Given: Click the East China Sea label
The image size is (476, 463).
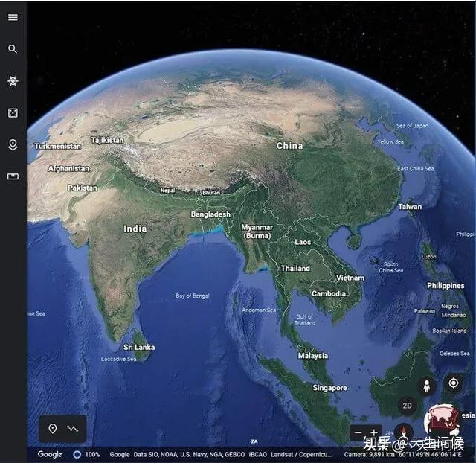Looking at the screenshot, I should tap(416, 169).
